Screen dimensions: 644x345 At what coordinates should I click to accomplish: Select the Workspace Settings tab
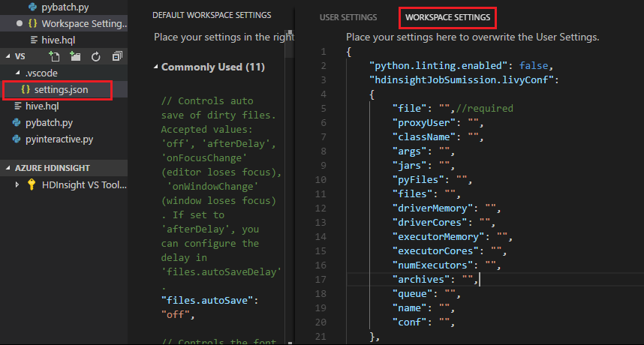pos(447,16)
